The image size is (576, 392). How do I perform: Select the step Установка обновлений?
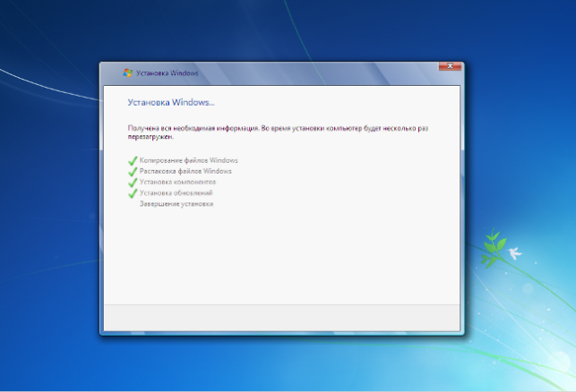pos(176,192)
